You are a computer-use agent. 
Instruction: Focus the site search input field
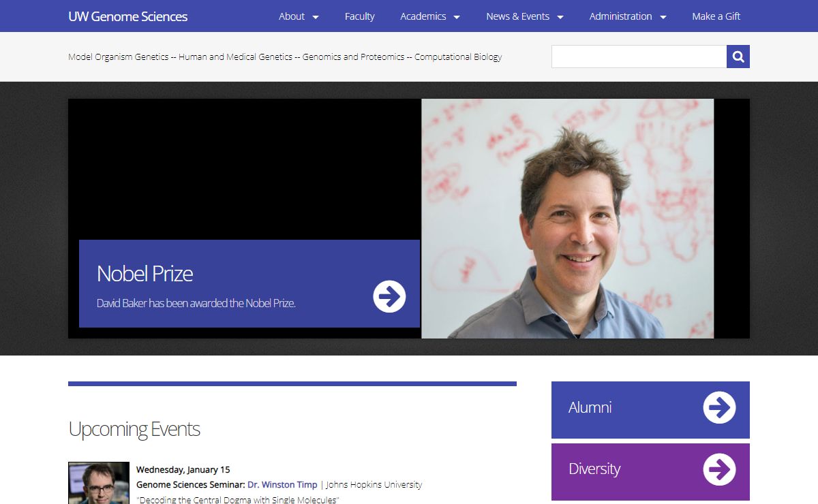coord(639,57)
